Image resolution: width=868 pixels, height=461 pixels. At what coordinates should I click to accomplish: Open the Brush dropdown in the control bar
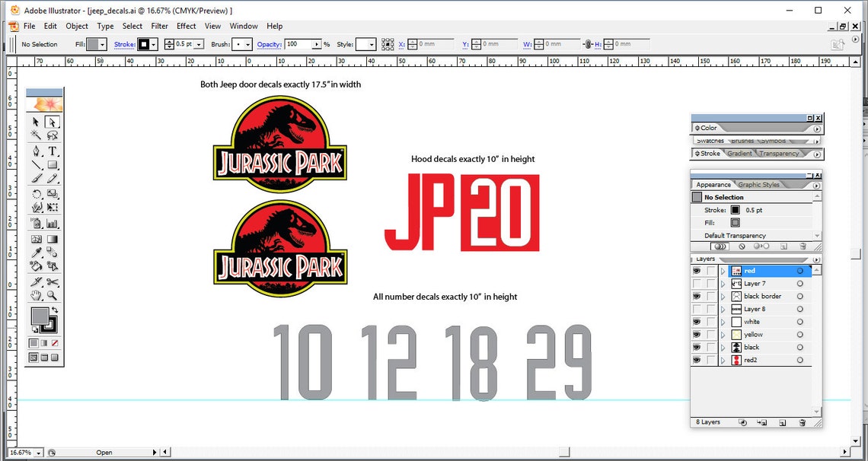click(x=247, y=44)
